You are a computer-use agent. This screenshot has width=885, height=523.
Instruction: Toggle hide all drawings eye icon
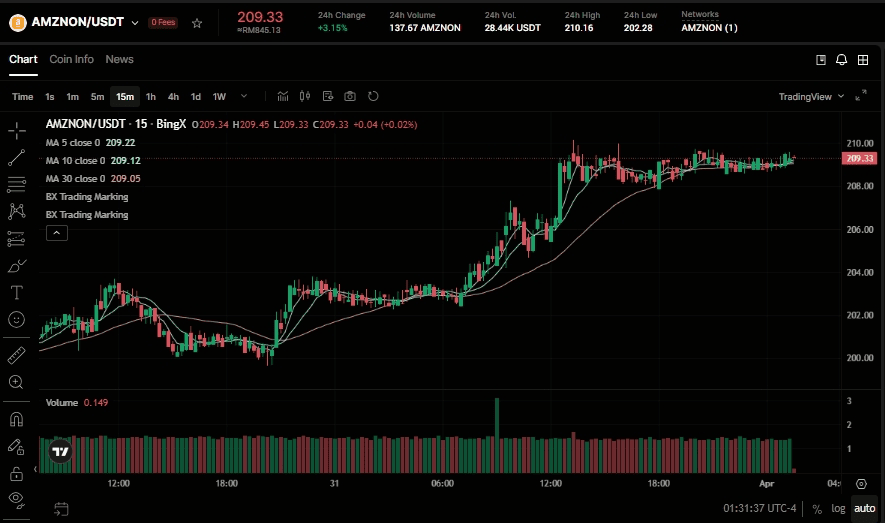coord(17,498)
